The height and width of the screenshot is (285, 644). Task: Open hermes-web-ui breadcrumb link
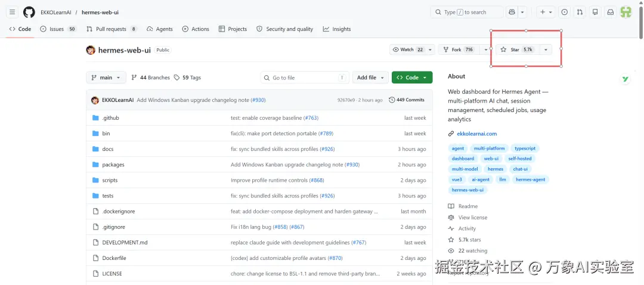tap(100, 13)
